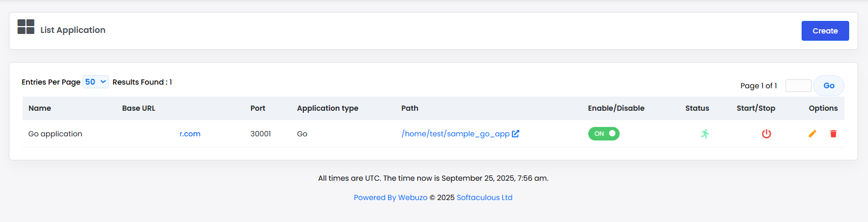868x222 pixels.
Task: Click the green running status icon
Action: [705, 134]
